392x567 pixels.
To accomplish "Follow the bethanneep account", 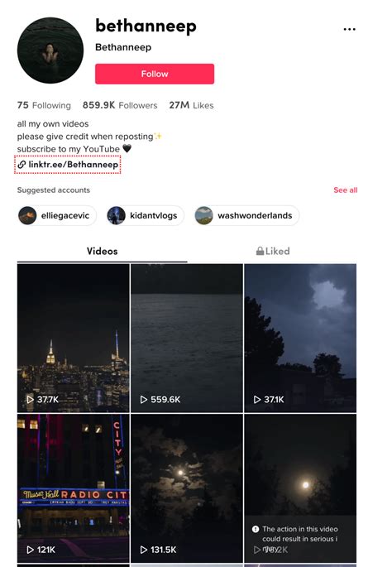I will 155,74.
